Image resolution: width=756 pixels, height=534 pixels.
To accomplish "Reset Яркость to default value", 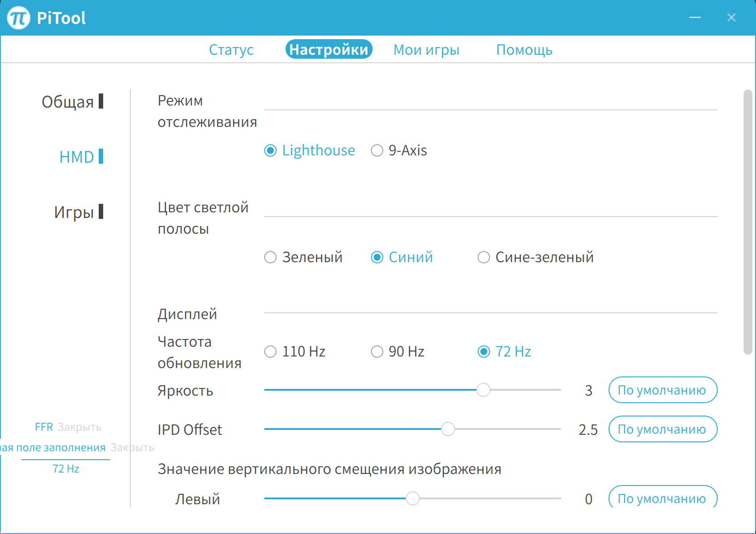I will click(x=663, y=390).
